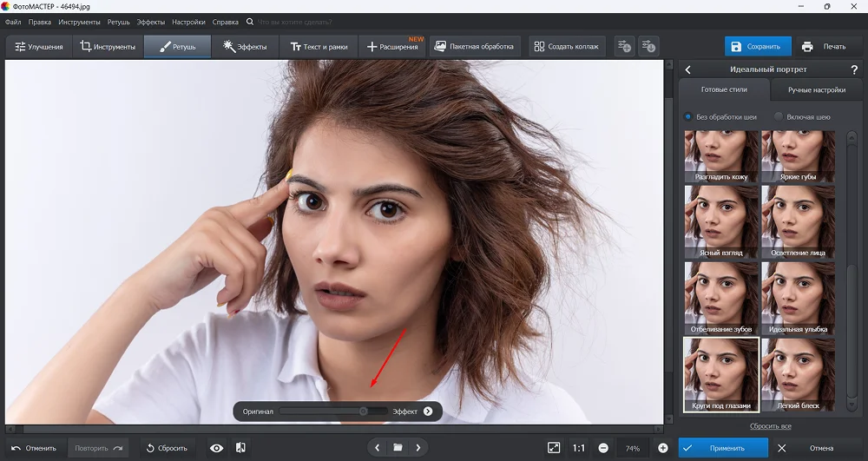Select 'Без обработки шеи' radio option
868x461 pixels.
click(x=720, y=117)
